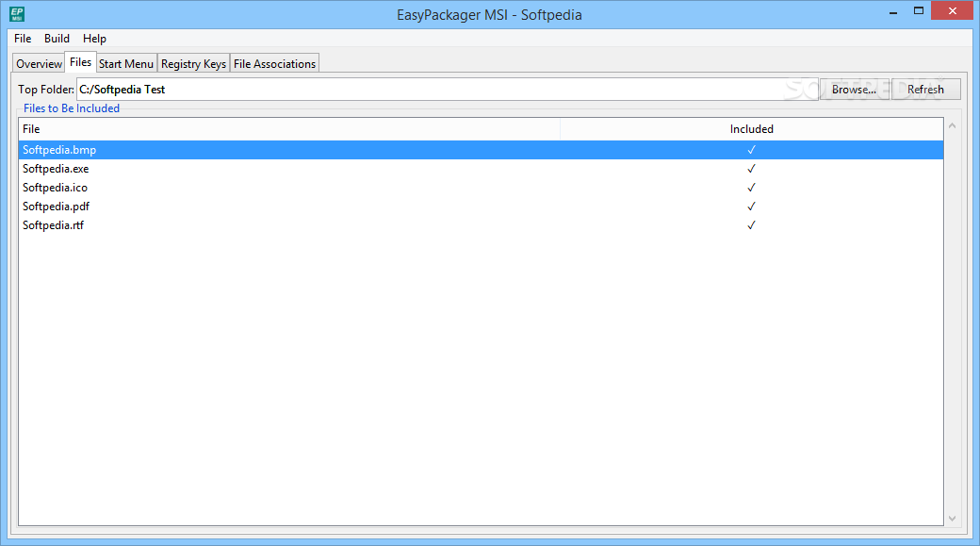The height and width of the screenshot is (546, 980).
Task: Toggle Included checkmark for Softpedia.pdf
Action: 751,207
